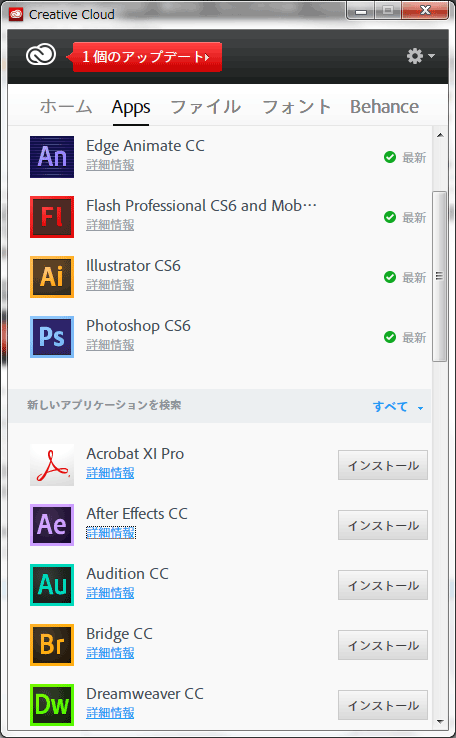Screen dimensions: 456x738
Task: Click the Edge Animate CC icon
Action: pyautogui.click(x=52, y=157)
